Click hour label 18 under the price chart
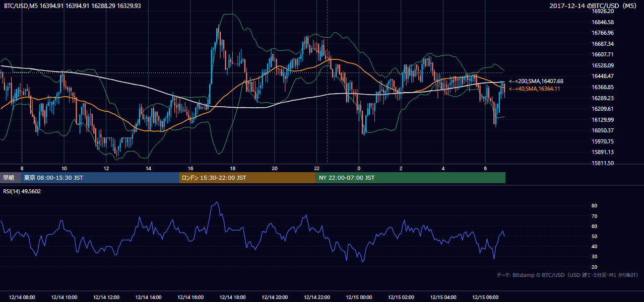Viewport: 644px width, 302px height. 232,168
